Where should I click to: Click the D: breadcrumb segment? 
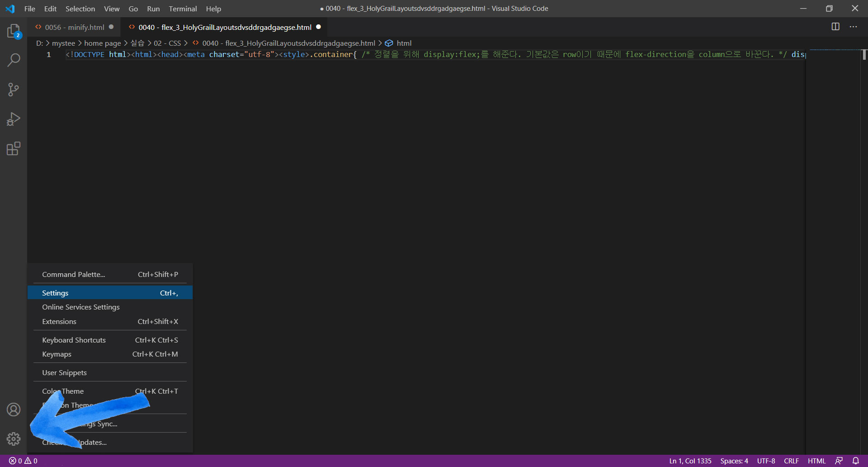pos(40,43)
